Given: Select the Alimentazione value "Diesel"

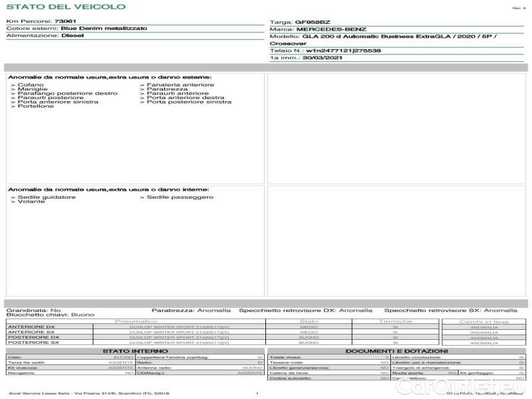Looking at the screenshot, I should (72, 35).
